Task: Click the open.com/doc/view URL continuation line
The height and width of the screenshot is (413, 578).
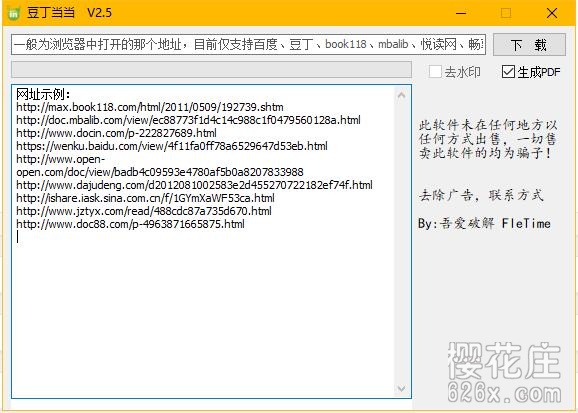Action: tap(160, 172)
